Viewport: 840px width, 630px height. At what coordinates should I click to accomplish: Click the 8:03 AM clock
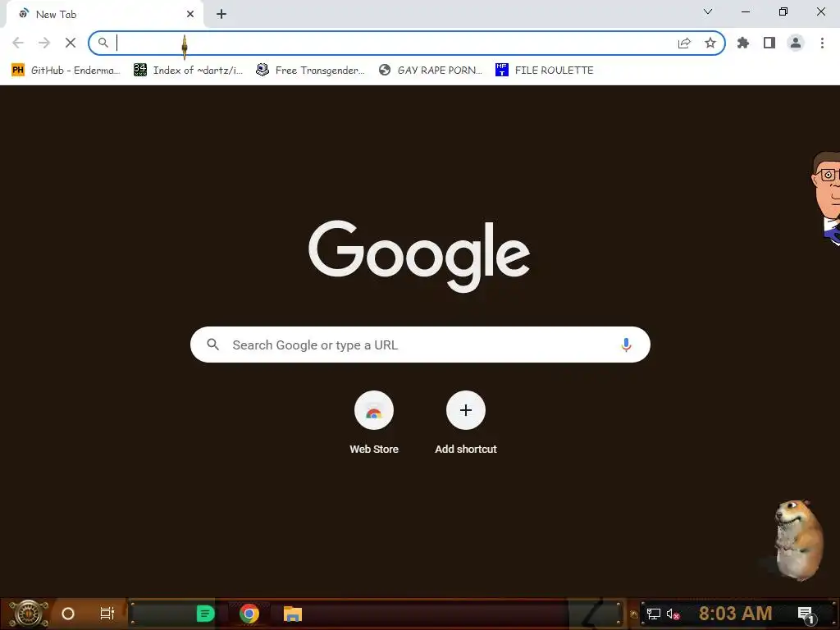tap(735, 614)
